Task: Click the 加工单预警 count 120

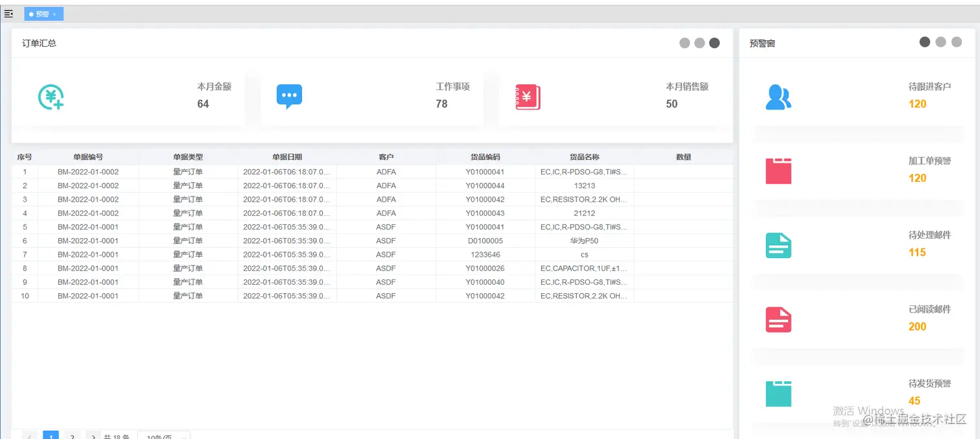Action: 917,178
